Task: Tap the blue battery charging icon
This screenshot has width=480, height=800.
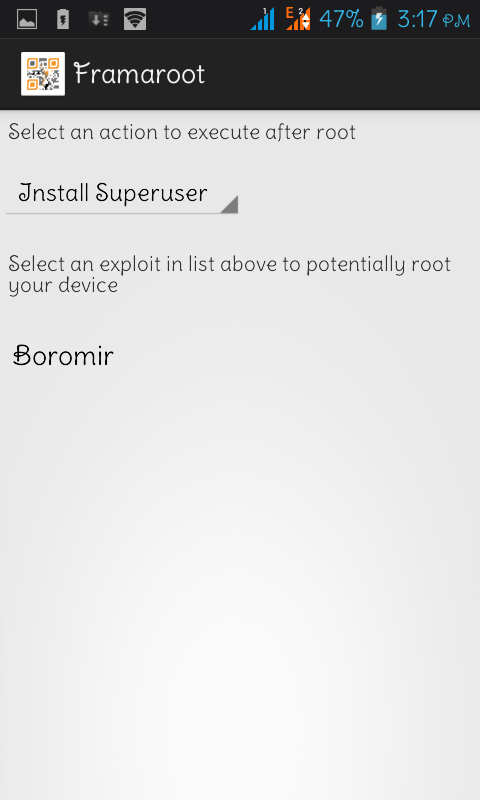Action: coord(379,19)
